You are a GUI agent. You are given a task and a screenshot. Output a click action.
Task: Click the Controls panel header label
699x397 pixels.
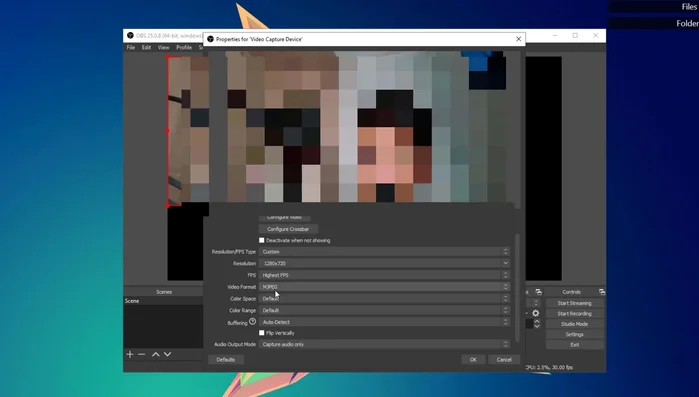[x=572, y=292]
